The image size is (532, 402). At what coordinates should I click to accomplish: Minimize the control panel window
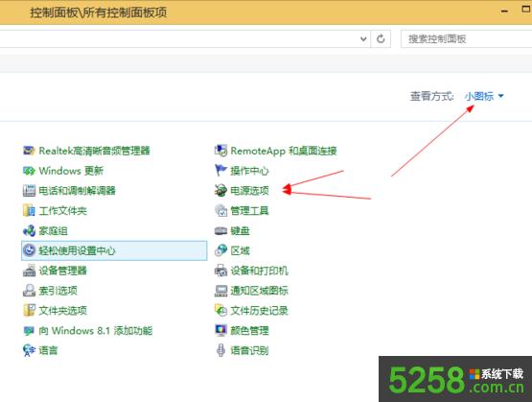point(504,12)
